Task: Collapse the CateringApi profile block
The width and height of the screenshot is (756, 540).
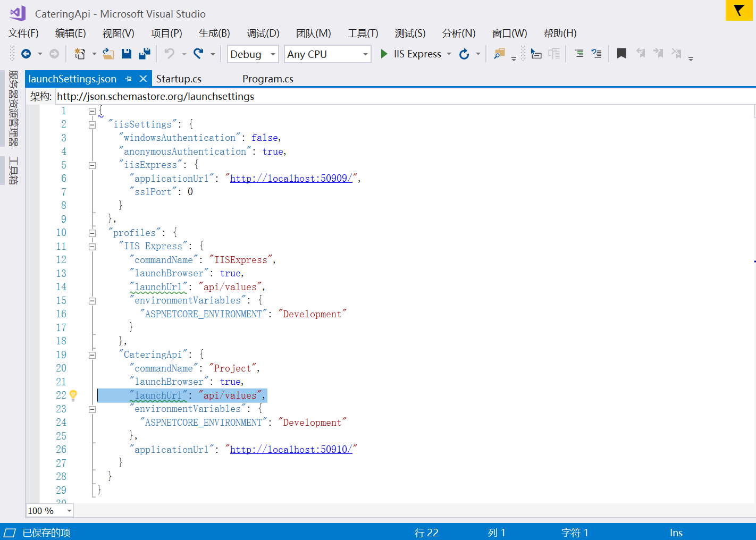Action: tap(92, 355)
